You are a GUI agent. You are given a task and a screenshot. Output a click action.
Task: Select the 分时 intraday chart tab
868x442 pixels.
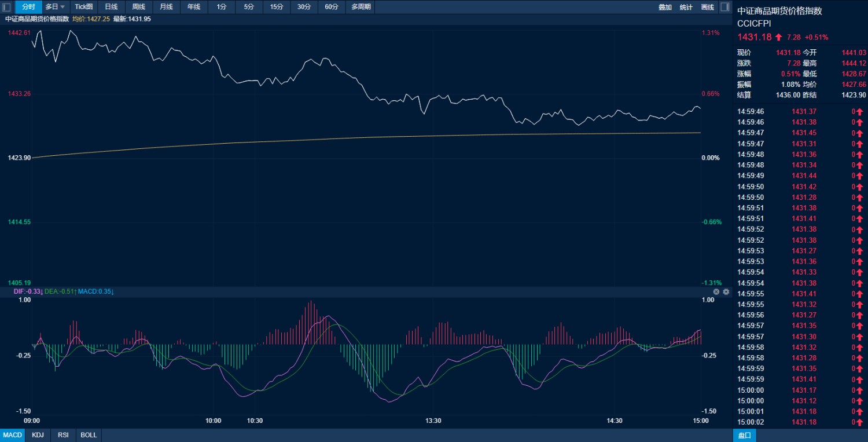[28, 7]
